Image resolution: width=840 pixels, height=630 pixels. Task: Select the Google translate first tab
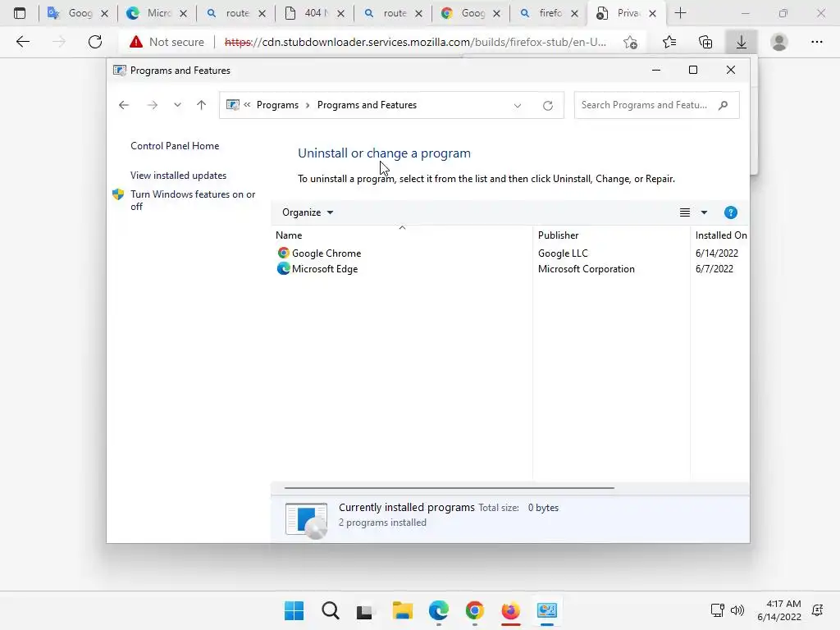[x=77, y=13]
